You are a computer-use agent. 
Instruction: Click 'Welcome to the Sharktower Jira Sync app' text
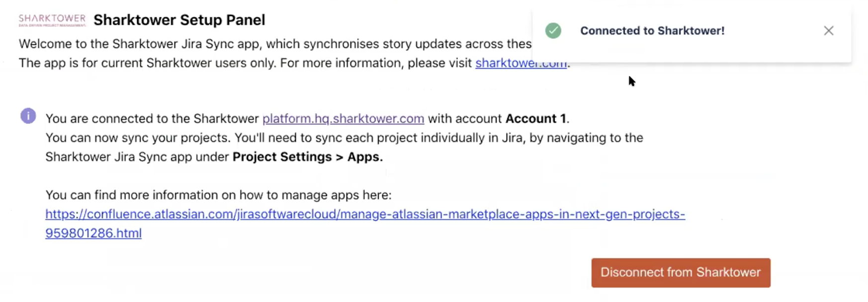(139, 44)
